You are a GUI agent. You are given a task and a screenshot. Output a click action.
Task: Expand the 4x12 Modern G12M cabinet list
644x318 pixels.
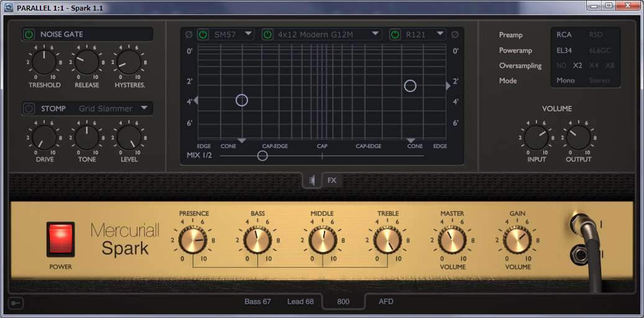click(375, 34)
